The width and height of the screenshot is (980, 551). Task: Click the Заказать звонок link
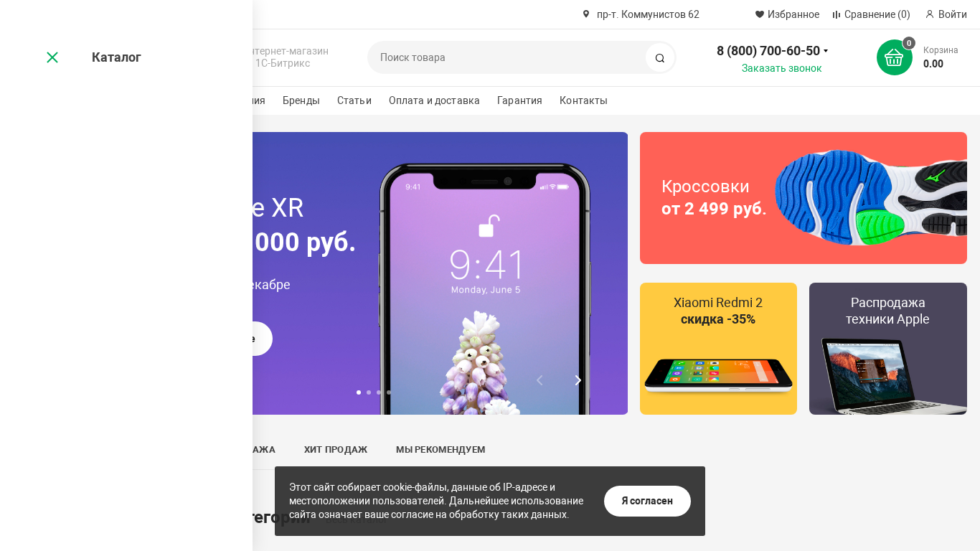(x=782, y=68)
